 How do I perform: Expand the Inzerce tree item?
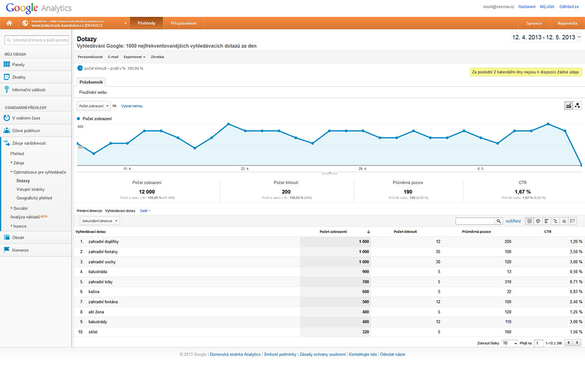pyautogui.click(x=12, y=226)
